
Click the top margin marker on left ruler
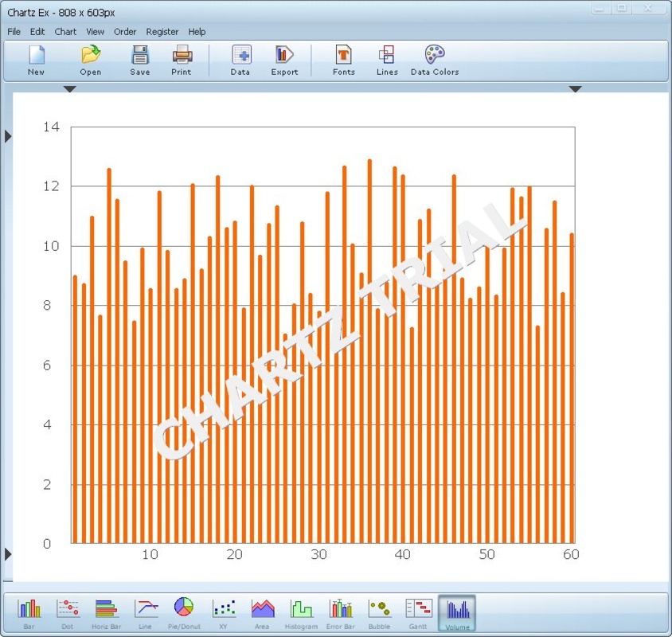tap(8, 137)
